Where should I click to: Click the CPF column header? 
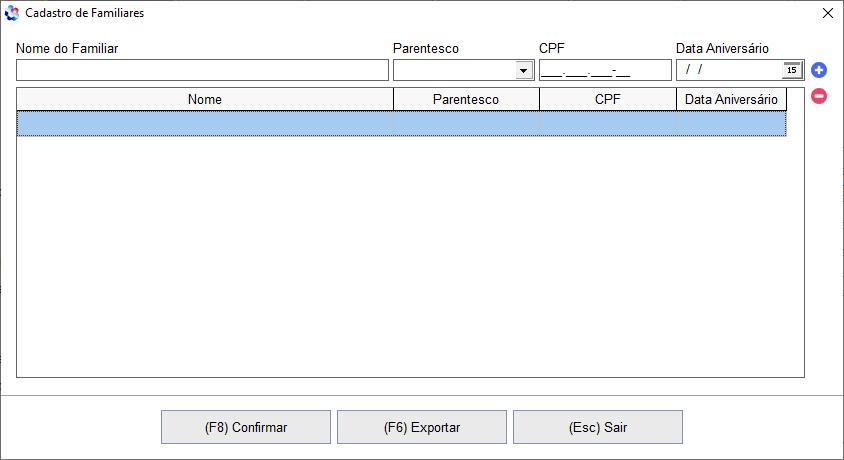coord(608,100)
